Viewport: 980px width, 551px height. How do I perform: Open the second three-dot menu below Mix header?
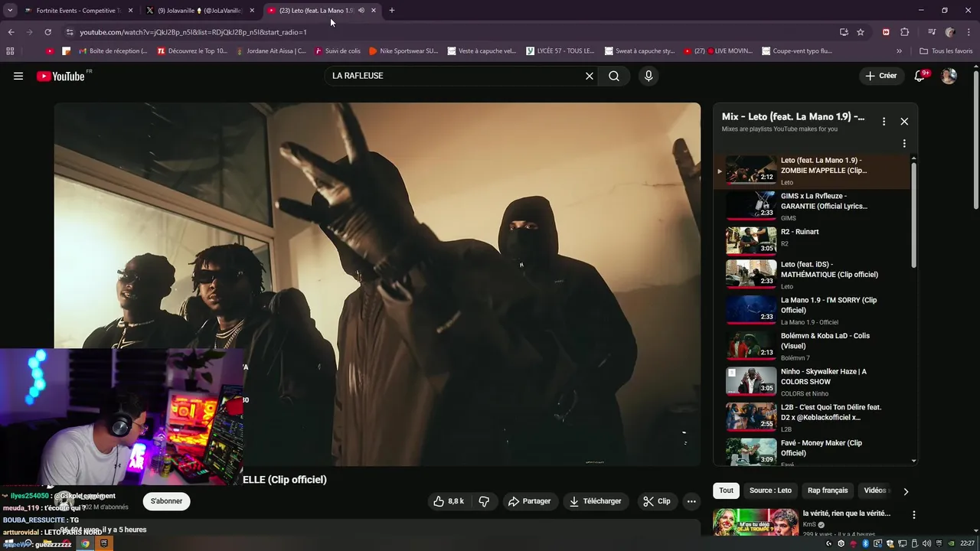904,143
